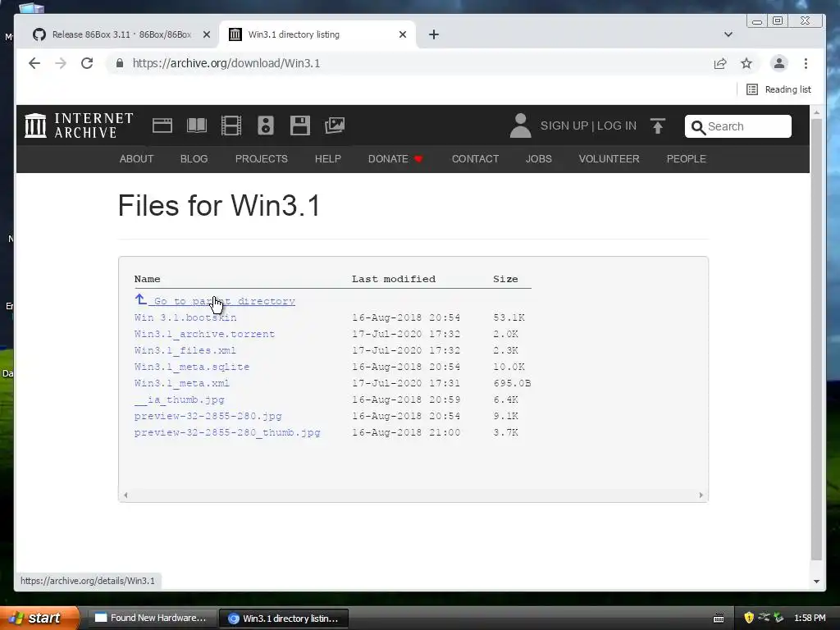Click the magnifier icon in Search box
Viewport: 840px width, 630px height.
click(698, 127)
